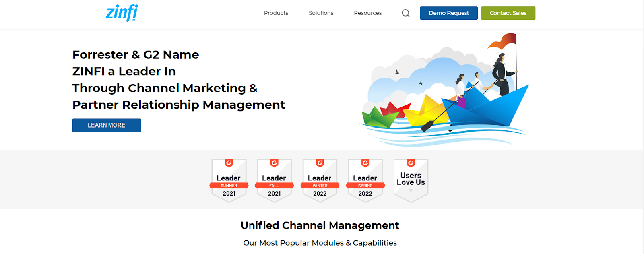Open the Products menu
Viewport: 644px width, 254px height.
pos(276,13)
